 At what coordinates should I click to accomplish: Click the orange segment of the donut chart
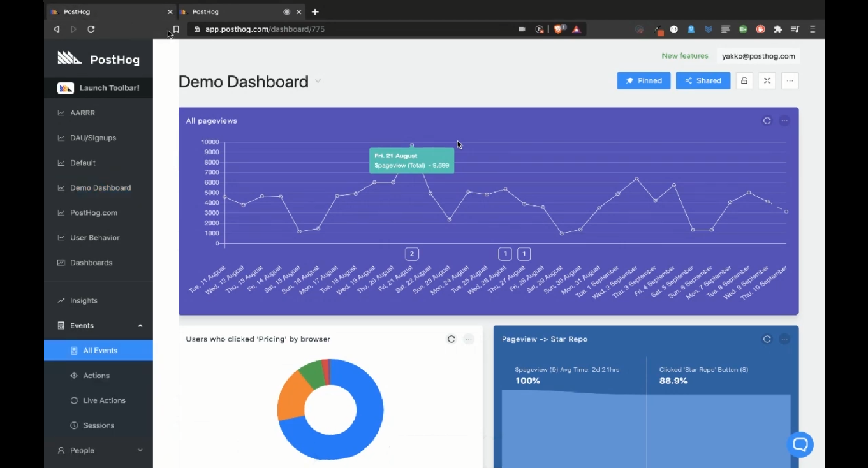[x=290, y=395]
